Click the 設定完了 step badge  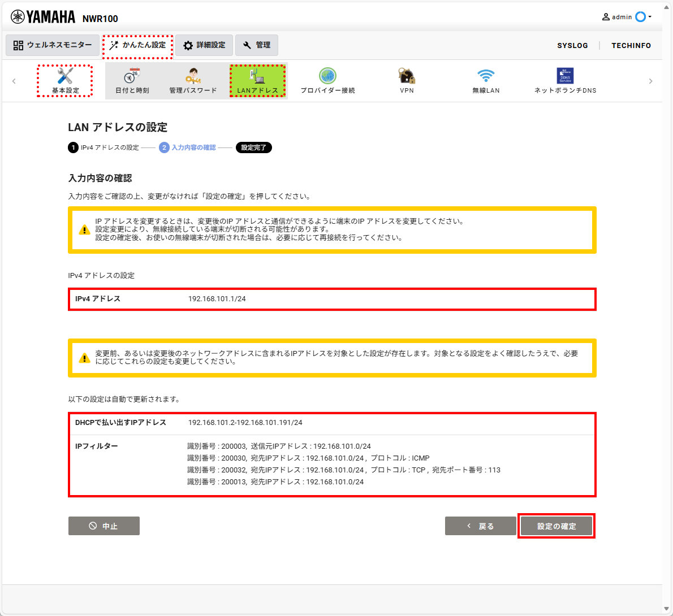click(x=254, y=148)
